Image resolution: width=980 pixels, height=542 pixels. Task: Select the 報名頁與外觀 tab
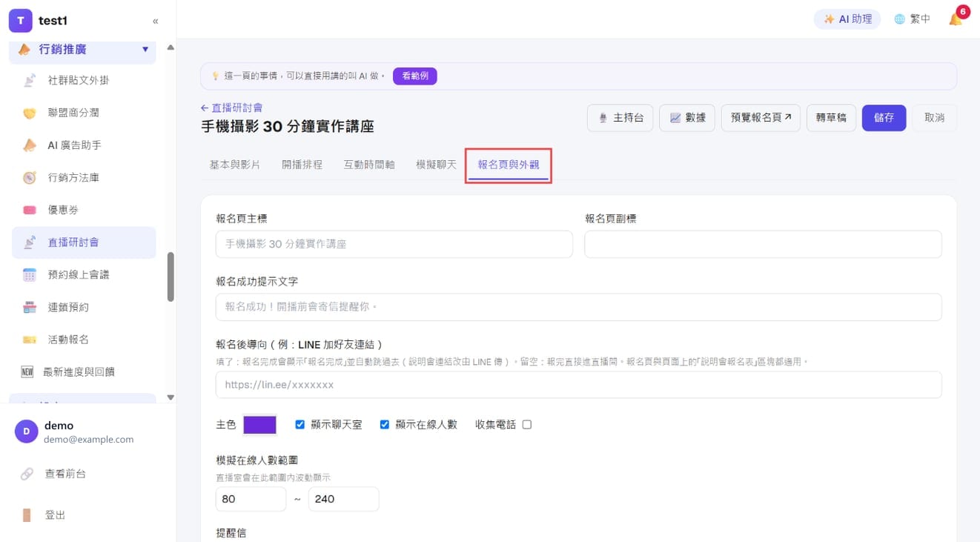coord(509,165)
